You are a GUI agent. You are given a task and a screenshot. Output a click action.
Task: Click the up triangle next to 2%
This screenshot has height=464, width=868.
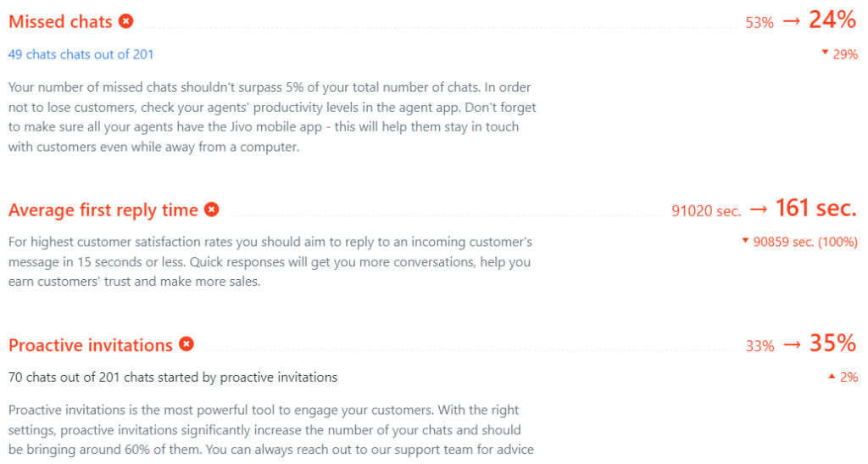click(x=832, y=376)
